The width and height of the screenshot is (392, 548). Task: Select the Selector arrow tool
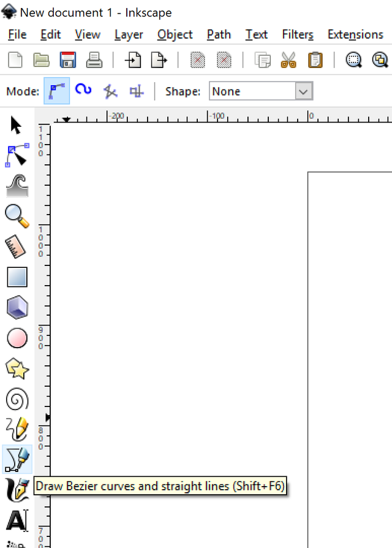point(16,125)
